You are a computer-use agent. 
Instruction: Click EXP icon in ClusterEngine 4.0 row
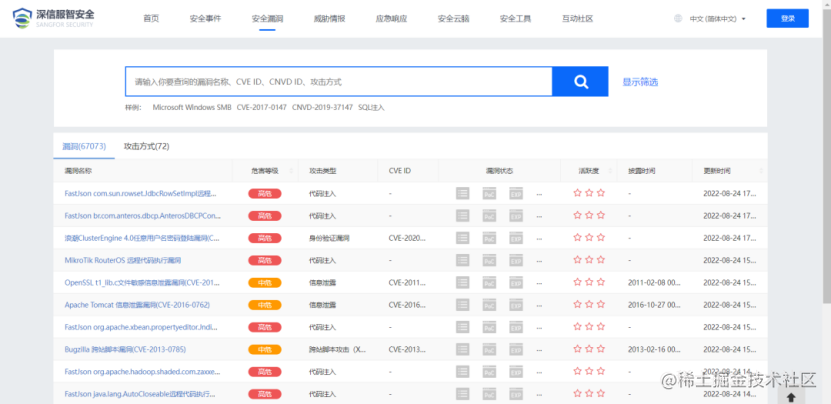pyautogui.click(x=516, y=238)
